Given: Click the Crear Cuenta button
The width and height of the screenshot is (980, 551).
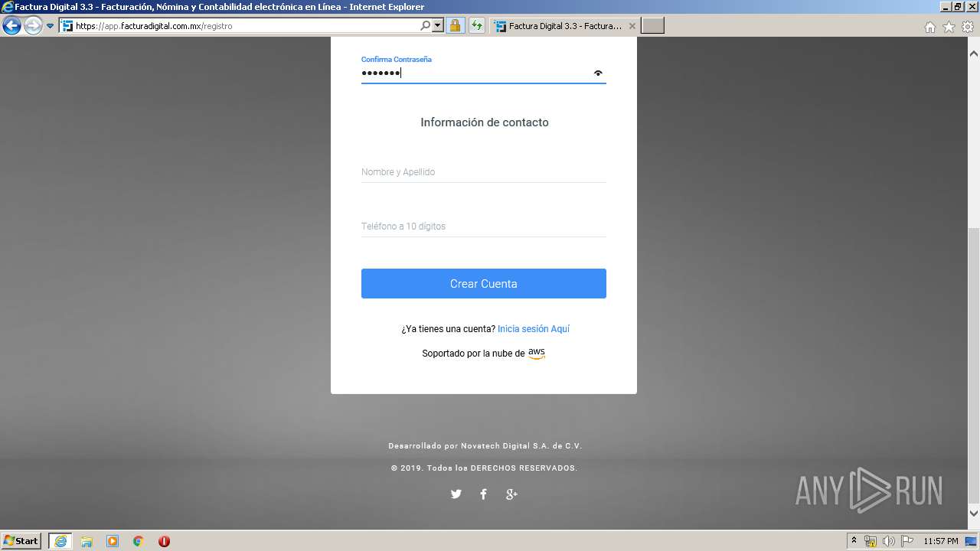Looking at the screenshot, I should point(483,283).
